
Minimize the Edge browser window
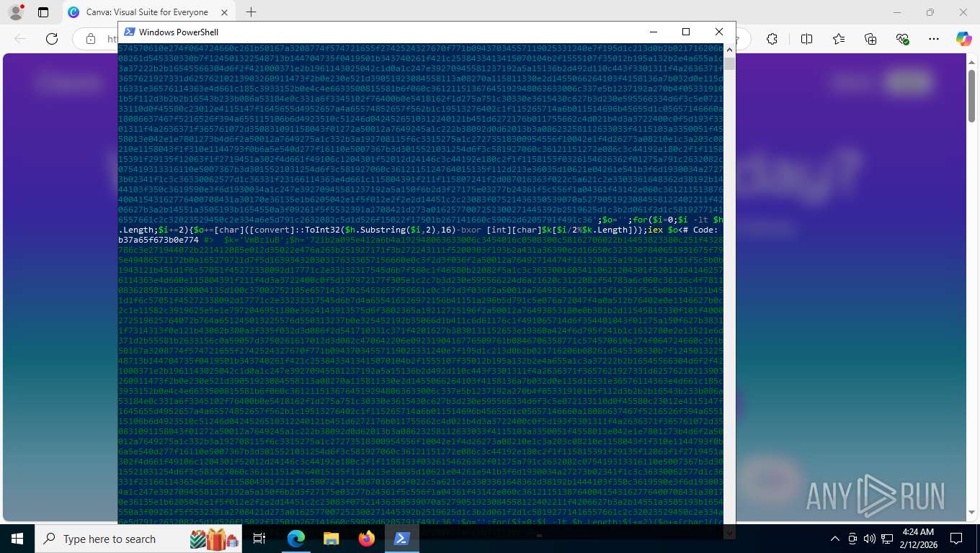coord(897,12)
